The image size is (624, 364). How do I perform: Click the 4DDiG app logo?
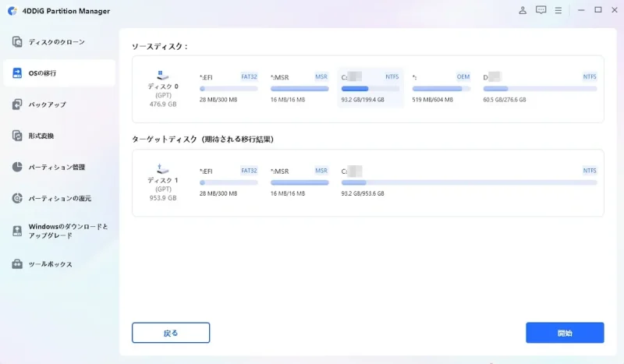click(12, 11)
